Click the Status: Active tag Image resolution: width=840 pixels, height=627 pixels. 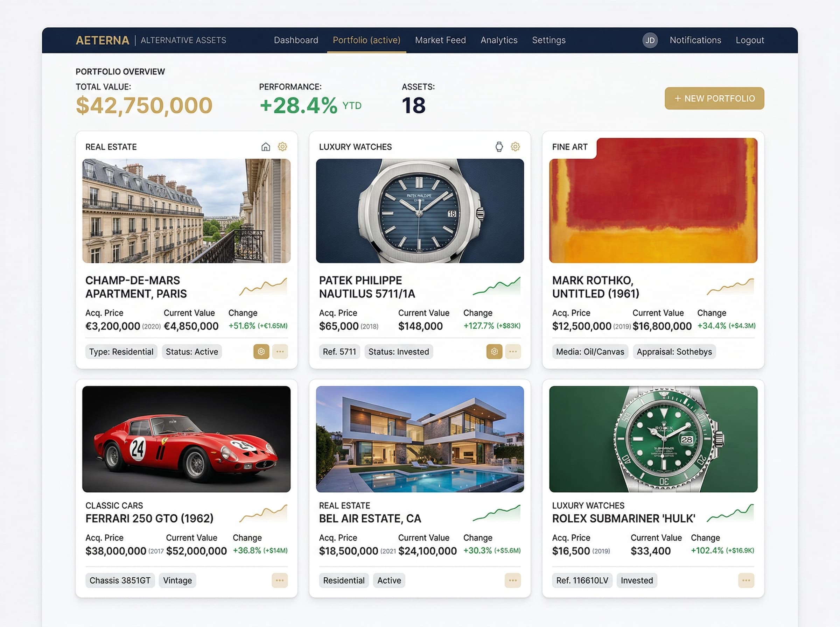point(192,351)
